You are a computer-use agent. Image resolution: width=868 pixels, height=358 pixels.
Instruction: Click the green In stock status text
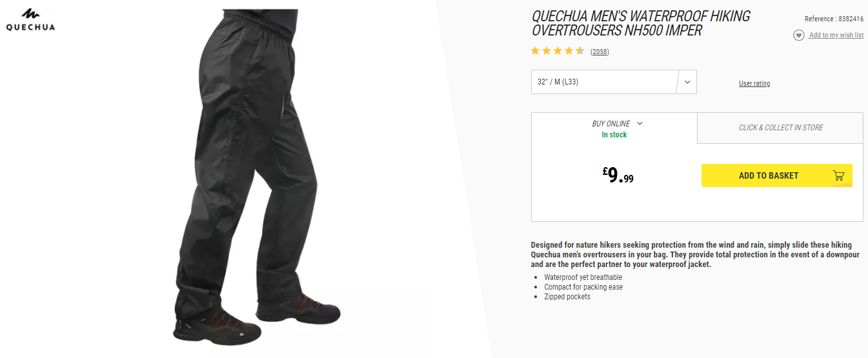click(x=614, y=135)
